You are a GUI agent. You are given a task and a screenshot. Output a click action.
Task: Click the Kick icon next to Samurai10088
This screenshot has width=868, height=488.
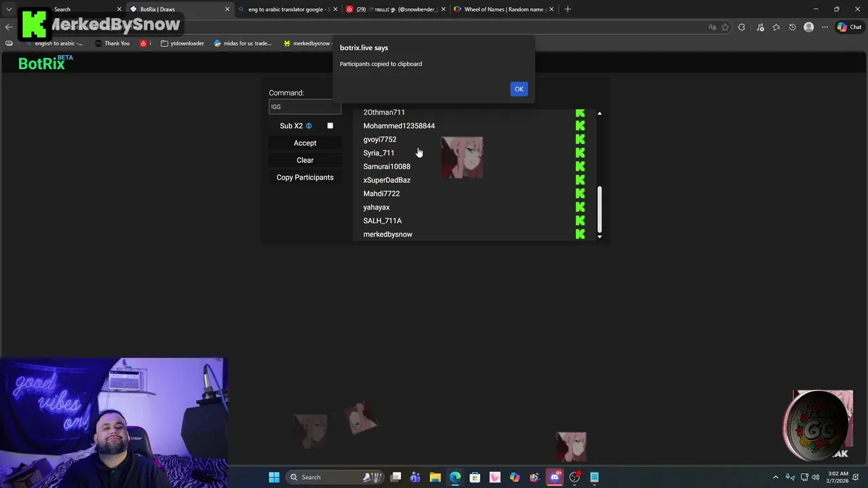(580, 166)
